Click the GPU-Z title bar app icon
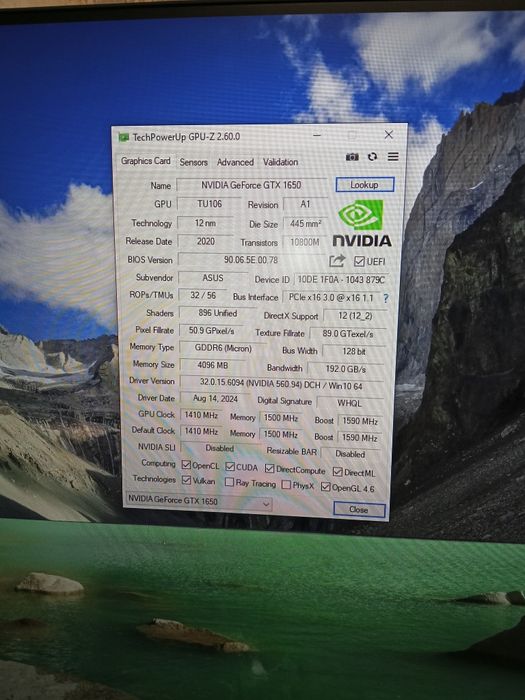 (124, 137)
